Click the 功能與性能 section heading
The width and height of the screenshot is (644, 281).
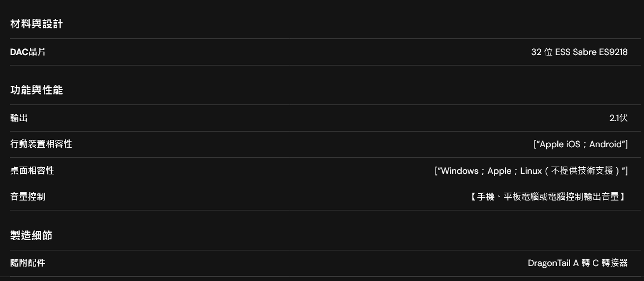coord(37,91)
